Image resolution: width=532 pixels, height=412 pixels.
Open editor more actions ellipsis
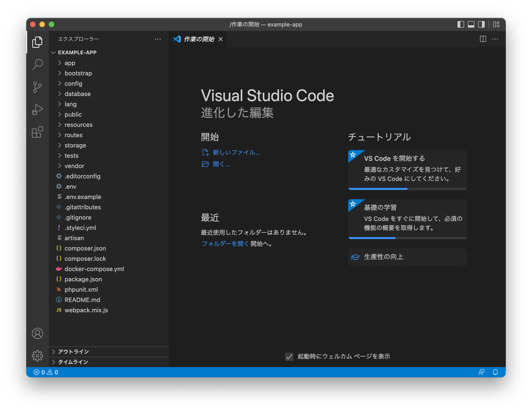(x=495, y=39)
